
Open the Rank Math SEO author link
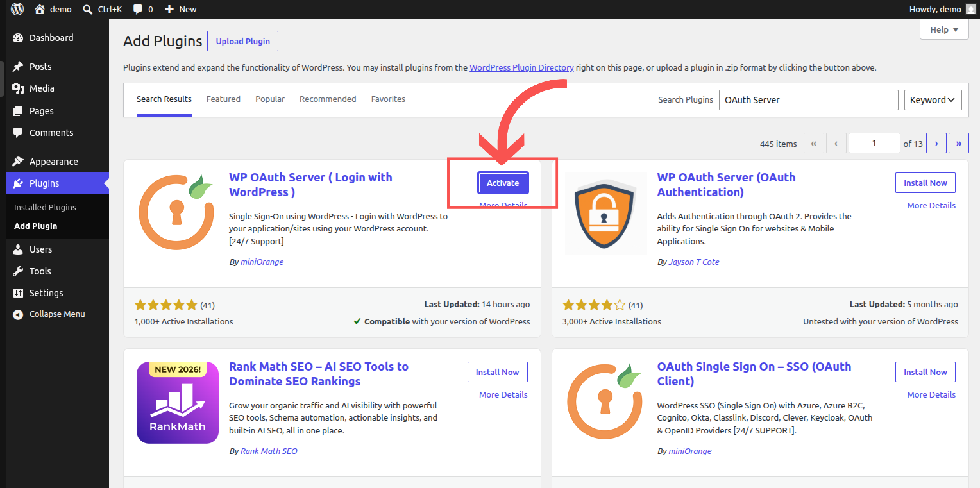click(269, 451)
